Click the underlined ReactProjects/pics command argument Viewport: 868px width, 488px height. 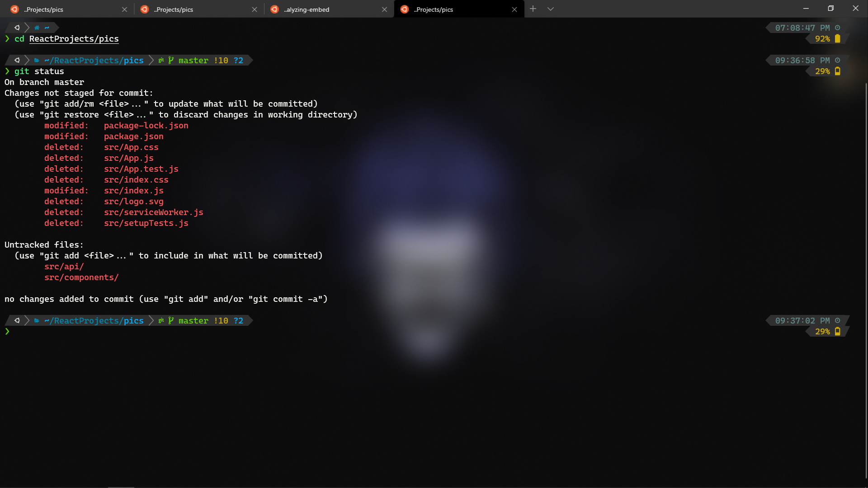pyautogui.click(x=74, y=39)
